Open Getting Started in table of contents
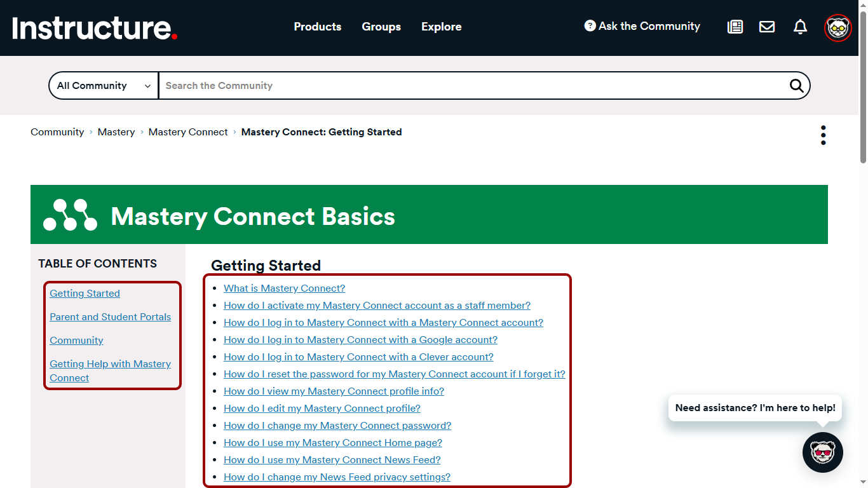 pyautogui.click(x=85, y=293)
